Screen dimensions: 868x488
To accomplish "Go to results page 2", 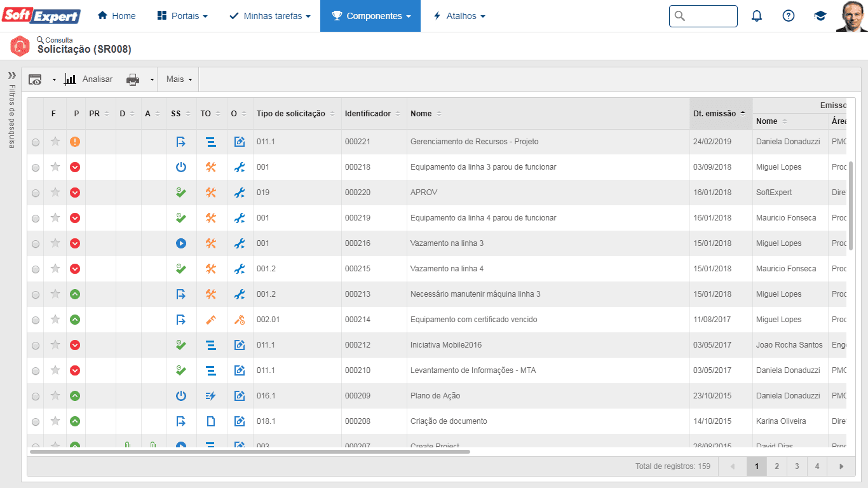I will pos(776,466).
